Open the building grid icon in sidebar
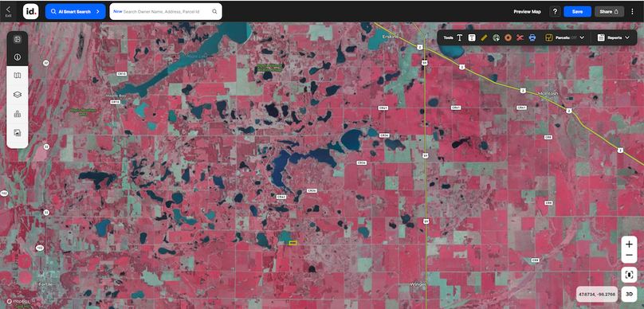 coord(18,114)
